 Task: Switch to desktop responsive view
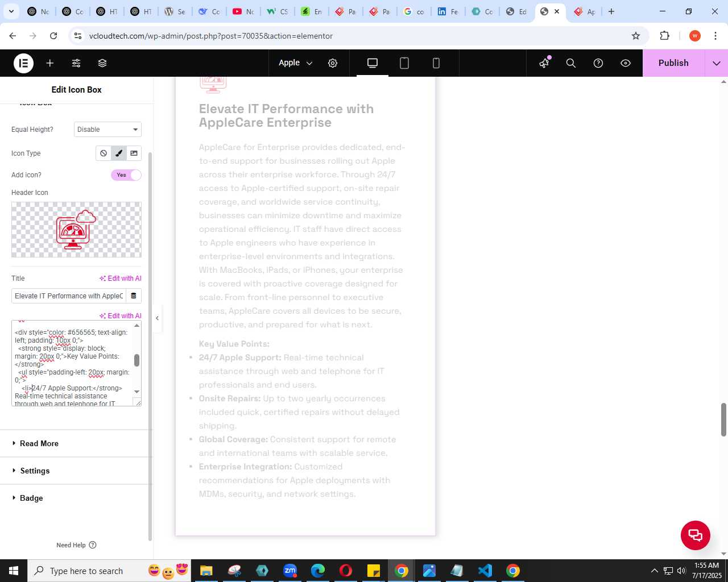point(373,63)
